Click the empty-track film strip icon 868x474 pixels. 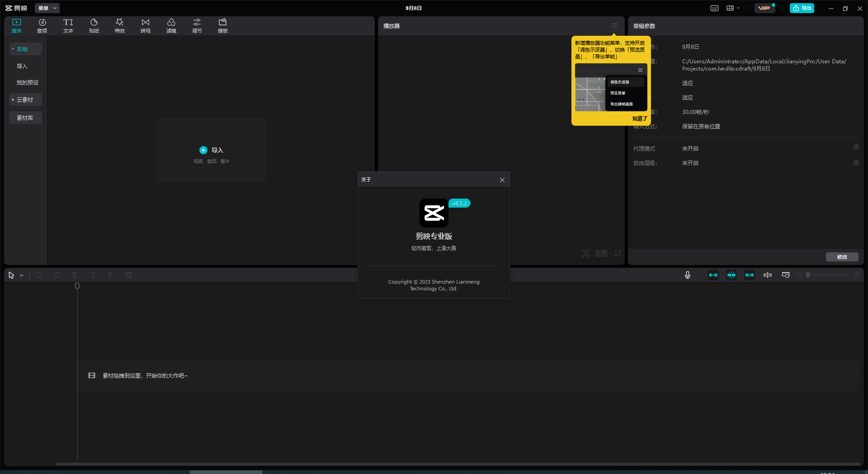[x=92, y=375]
